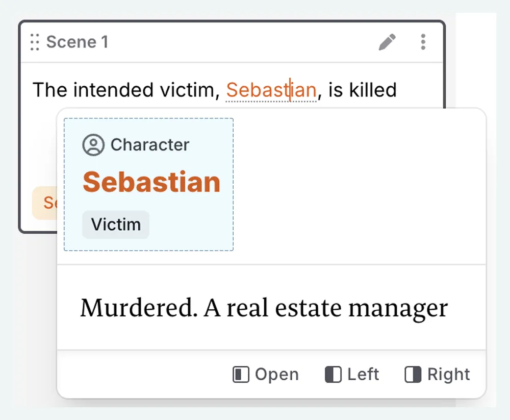Click the pencil edit icon on Scene 1
Viewport: 510px width, 420px height.
[x=387, y=42]
